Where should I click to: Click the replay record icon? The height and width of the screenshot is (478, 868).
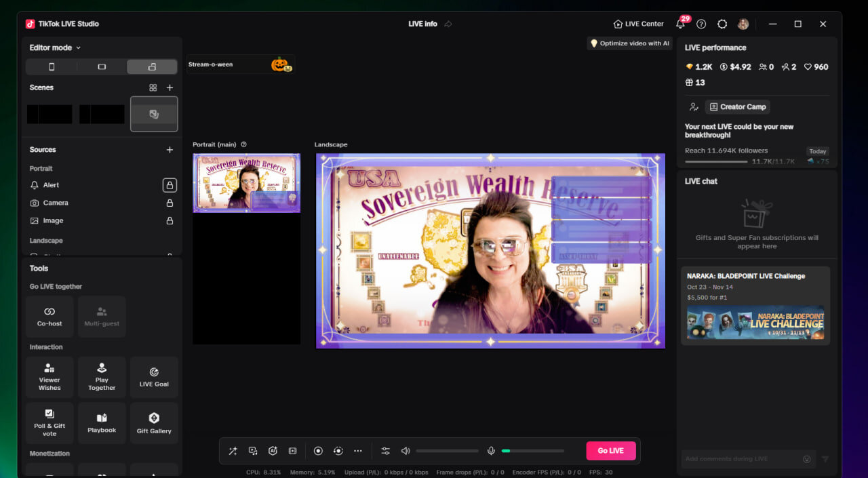click(338, 451)
